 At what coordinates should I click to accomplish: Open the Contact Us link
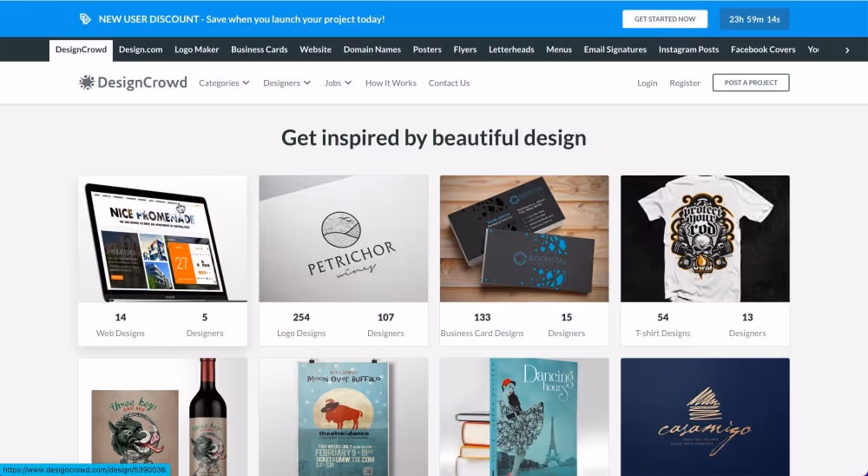click(x=449, y=83)
